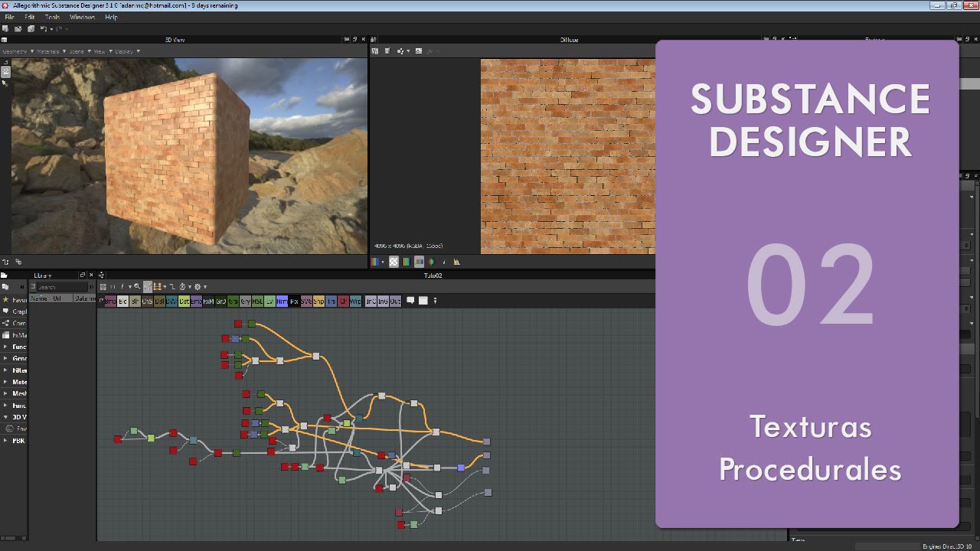Focus the Library search field
The image size is (980, 551).
(x=63, y=287)
